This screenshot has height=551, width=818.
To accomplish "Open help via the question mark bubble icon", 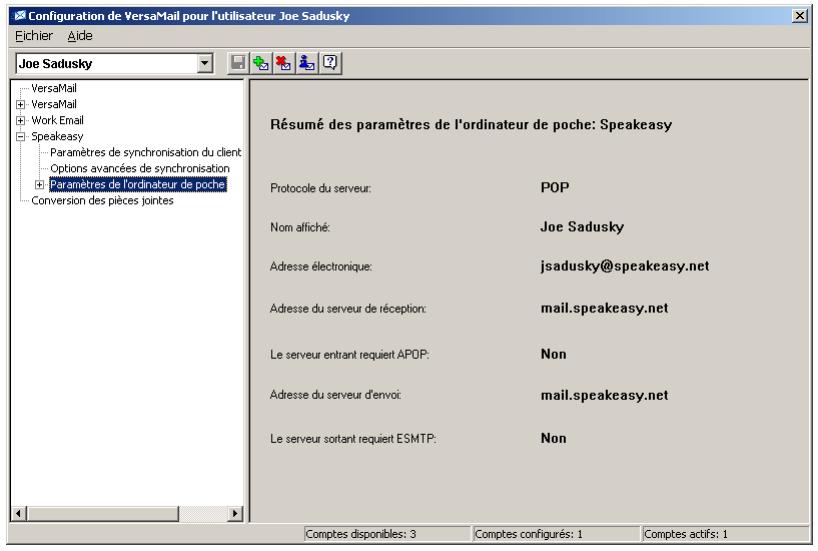I will coord(330,63).
